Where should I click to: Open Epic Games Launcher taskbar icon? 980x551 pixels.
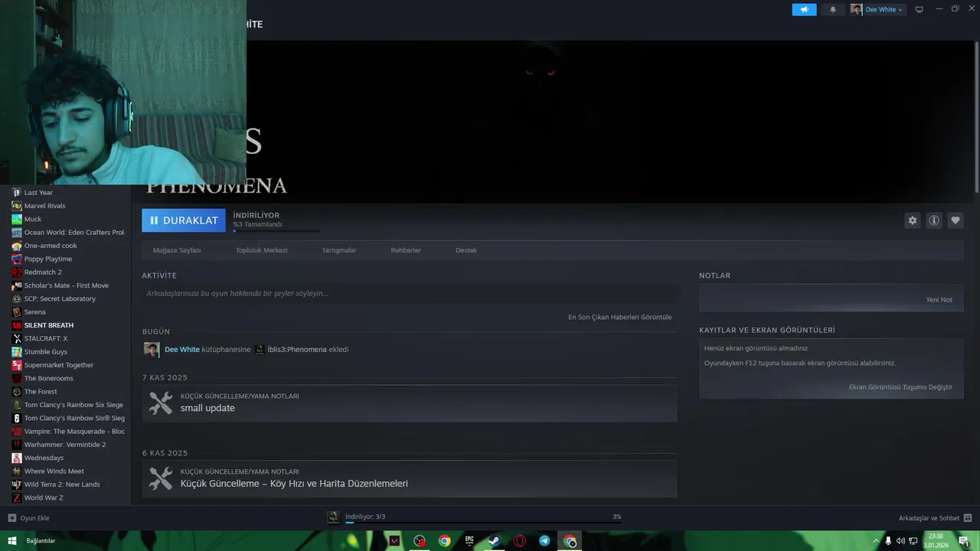(x=469, y=541)
